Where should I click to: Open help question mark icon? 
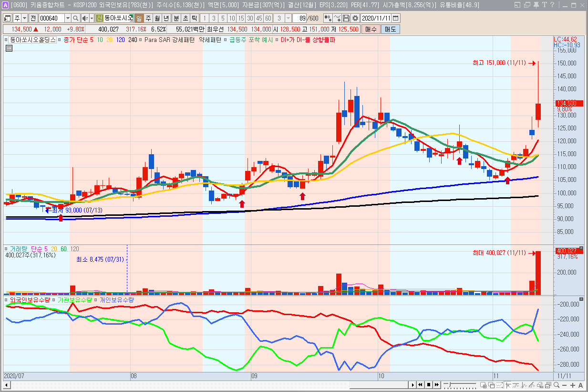coord(553,5)
